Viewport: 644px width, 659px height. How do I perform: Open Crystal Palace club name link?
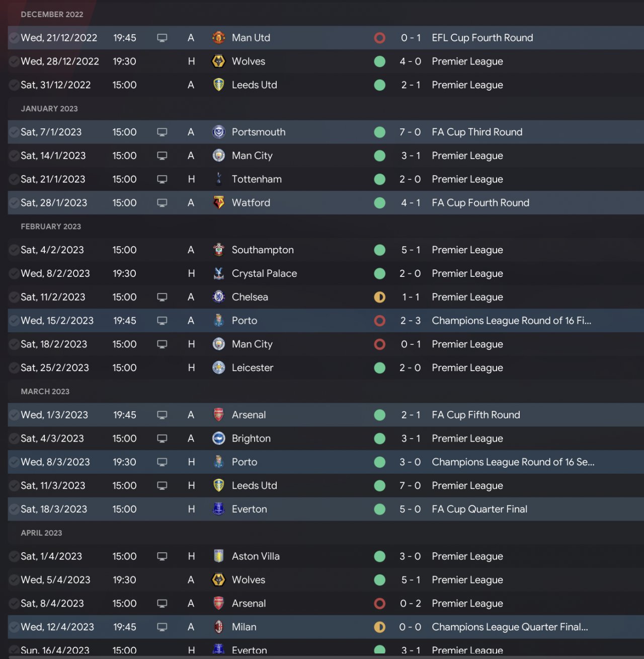point(264,273)
